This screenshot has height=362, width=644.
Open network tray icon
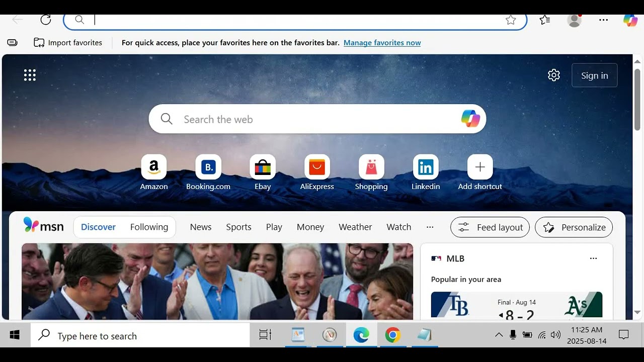pyautogui.click(x=542, y=335)
